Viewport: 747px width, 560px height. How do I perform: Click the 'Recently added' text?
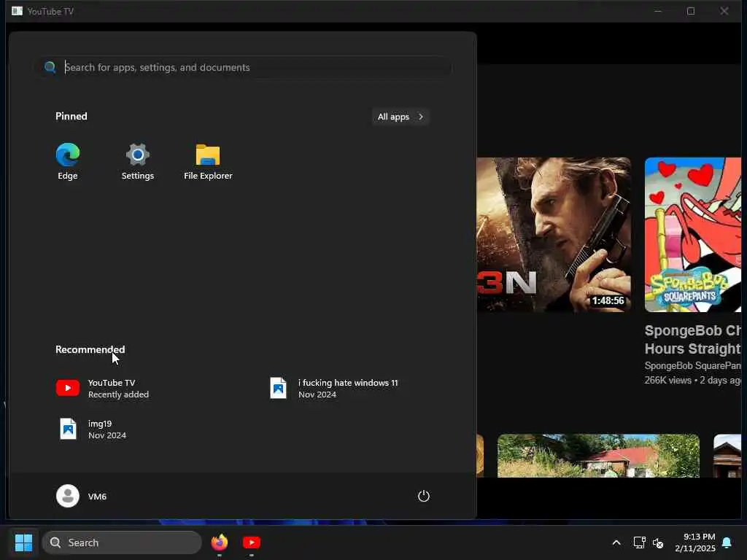point(118,394)
